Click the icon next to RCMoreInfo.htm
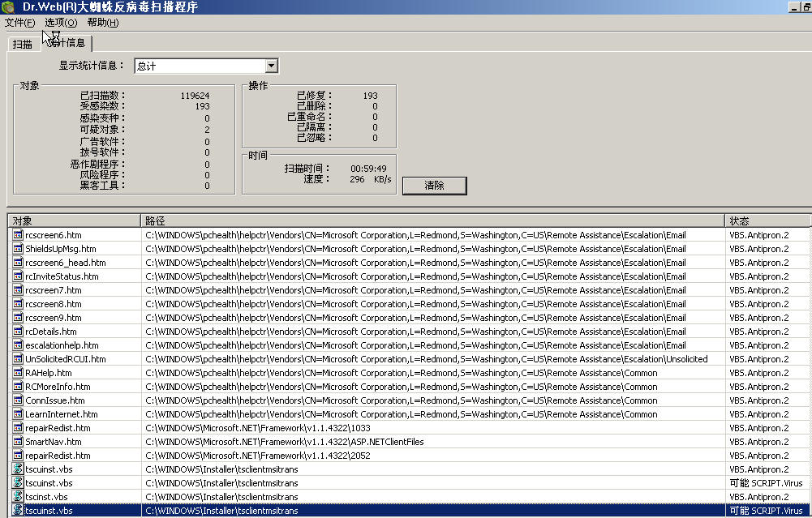The width and height of the screenshot is (812, 518). (18, 387)
